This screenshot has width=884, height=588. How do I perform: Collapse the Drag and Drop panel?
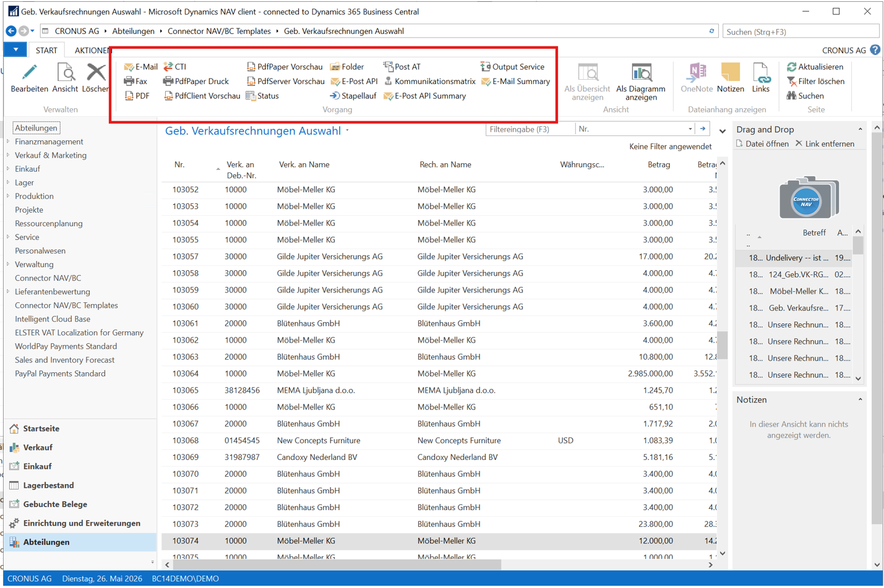point(860,129)
